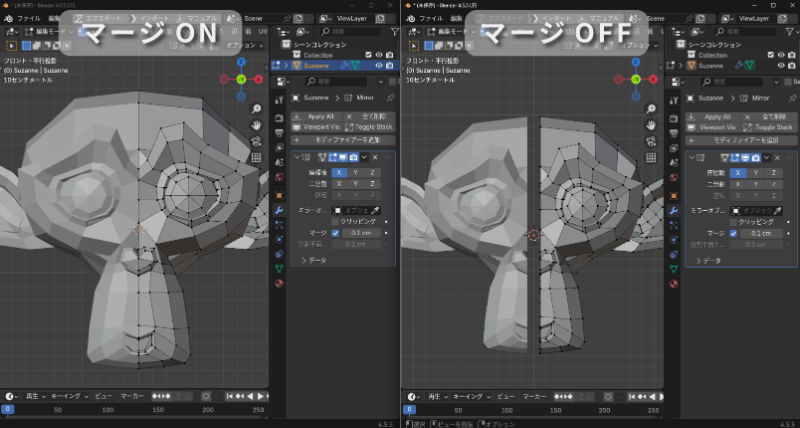Screen dimensions: 800x428
Task: Open the ファイル menu in the マージ ON window
Action: [x=28, y=19]
